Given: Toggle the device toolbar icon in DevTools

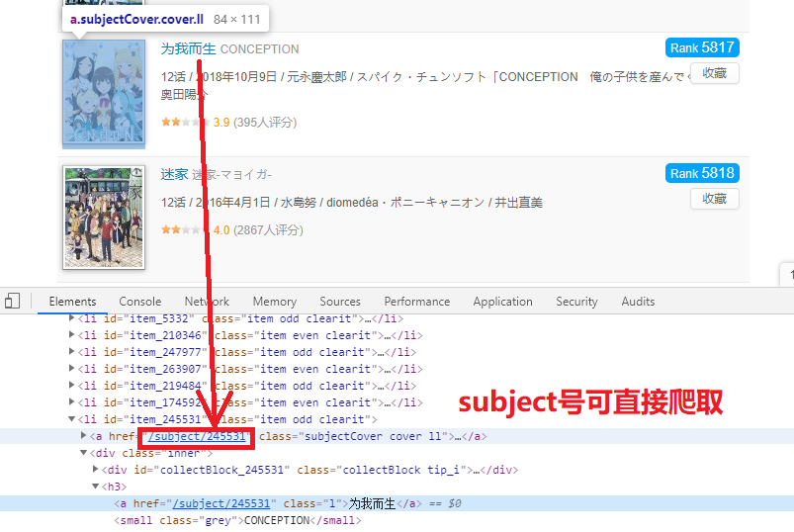Looking at the screenshot, I should coord(12,301).
